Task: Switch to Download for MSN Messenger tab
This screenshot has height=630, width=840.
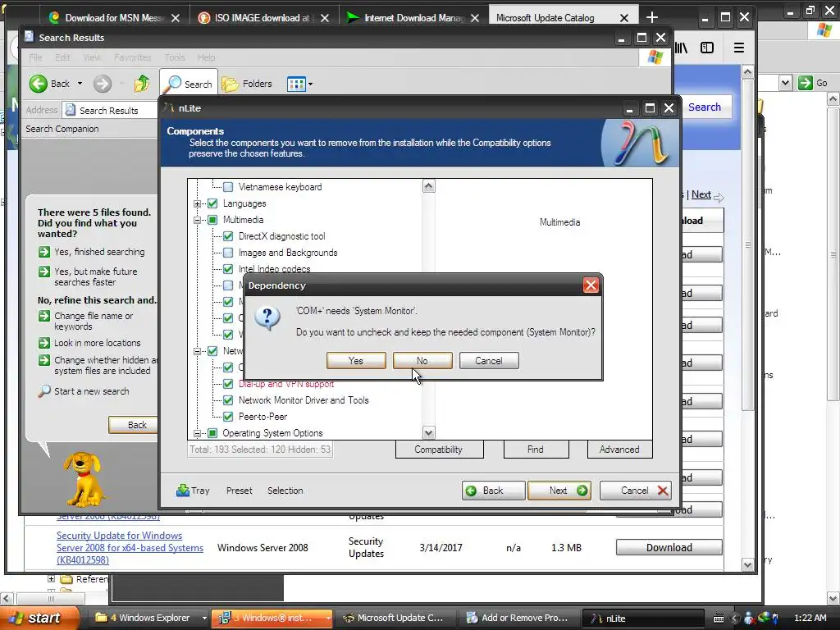Action: 113,18
